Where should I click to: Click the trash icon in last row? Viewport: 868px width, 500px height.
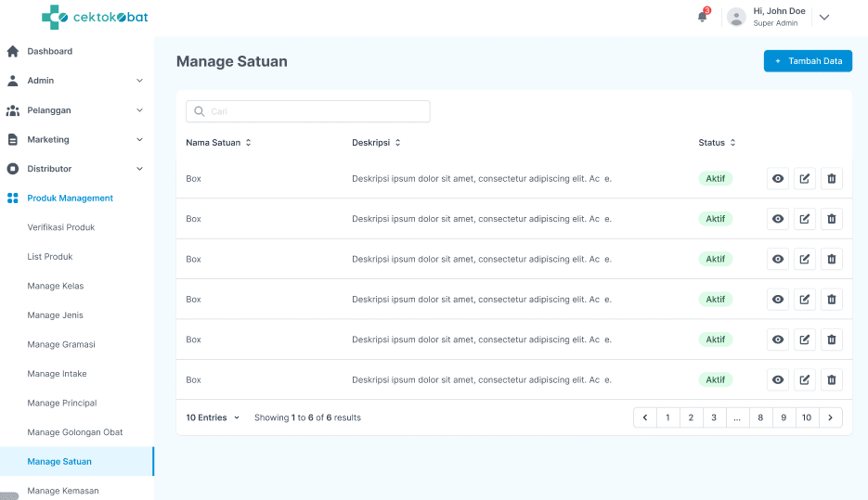point(832,379)
